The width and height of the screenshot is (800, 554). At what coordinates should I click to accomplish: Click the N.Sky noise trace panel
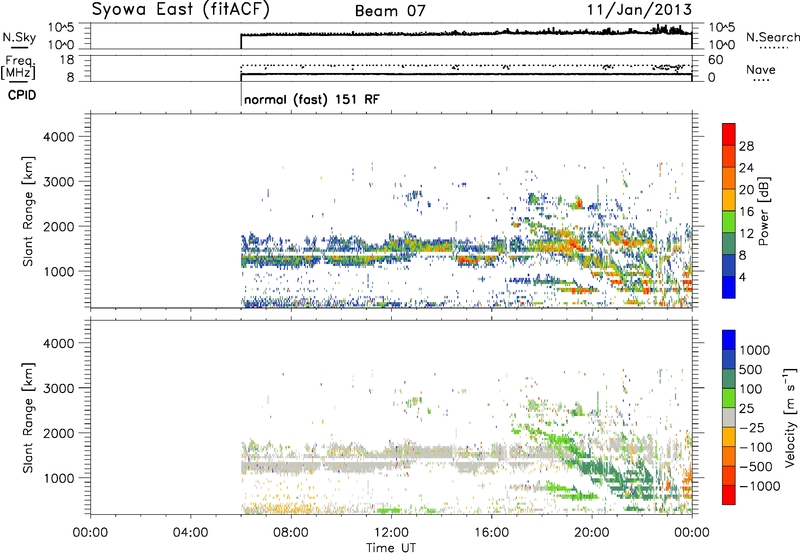coord(391,36)
